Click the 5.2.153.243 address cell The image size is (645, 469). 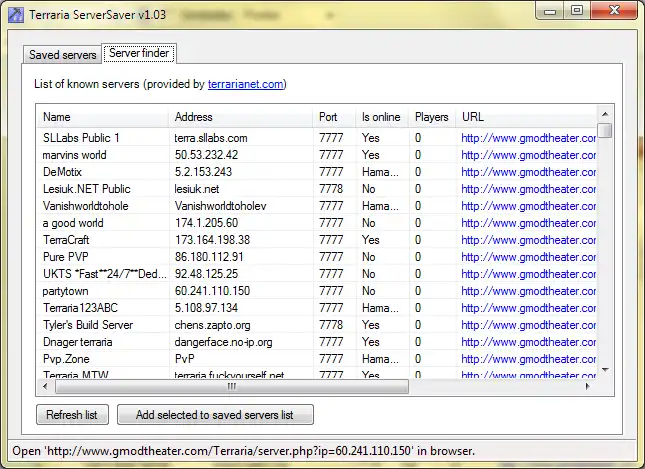click(x=203, y=172)
